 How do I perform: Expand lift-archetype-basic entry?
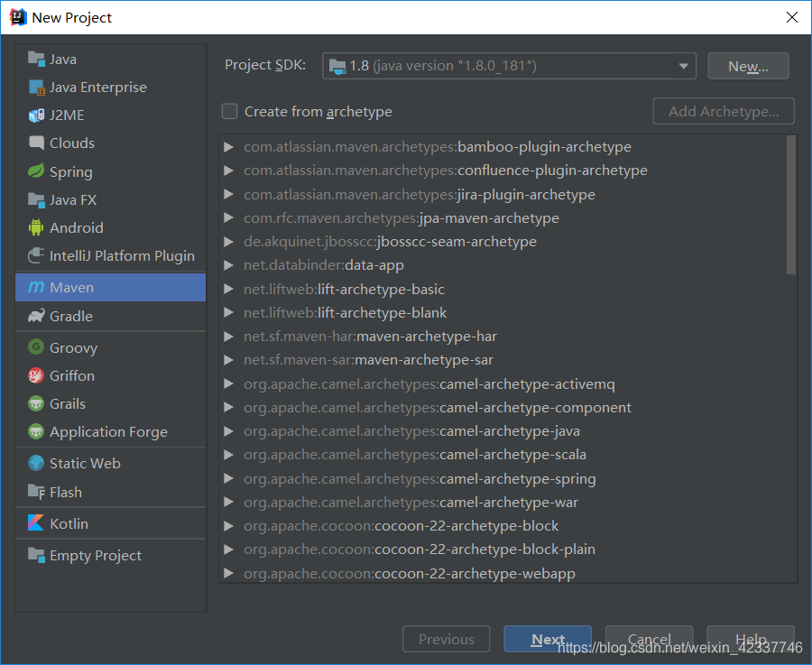pyautogui.click(x=228, y=289)
